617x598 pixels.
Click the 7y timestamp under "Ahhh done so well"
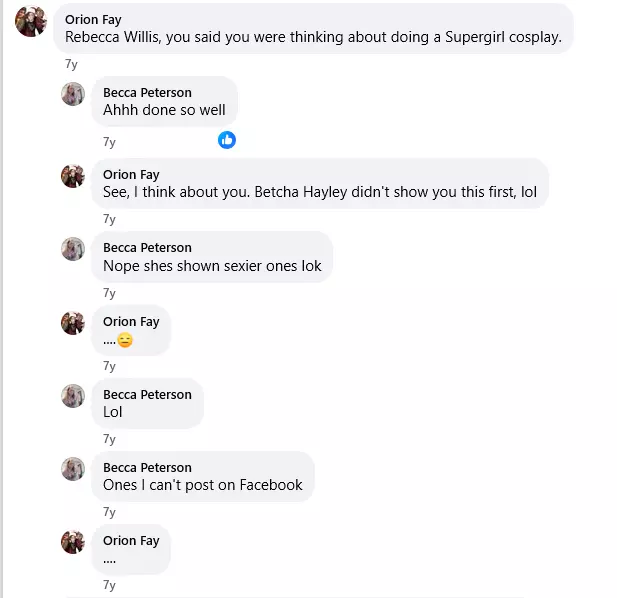[x=109, y=142]
